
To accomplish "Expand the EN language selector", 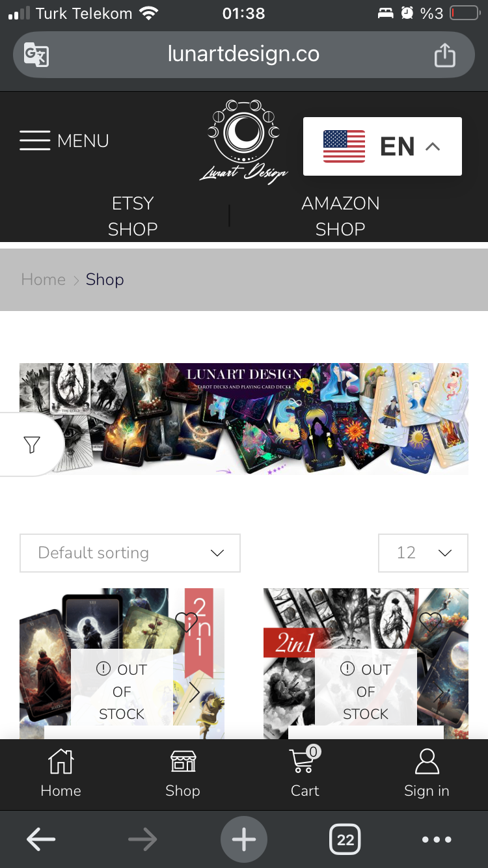I will pyautogui.click(x=383, y=146).
